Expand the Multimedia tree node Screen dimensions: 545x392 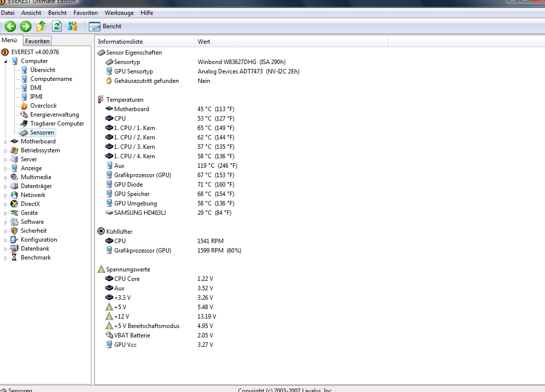5,178
